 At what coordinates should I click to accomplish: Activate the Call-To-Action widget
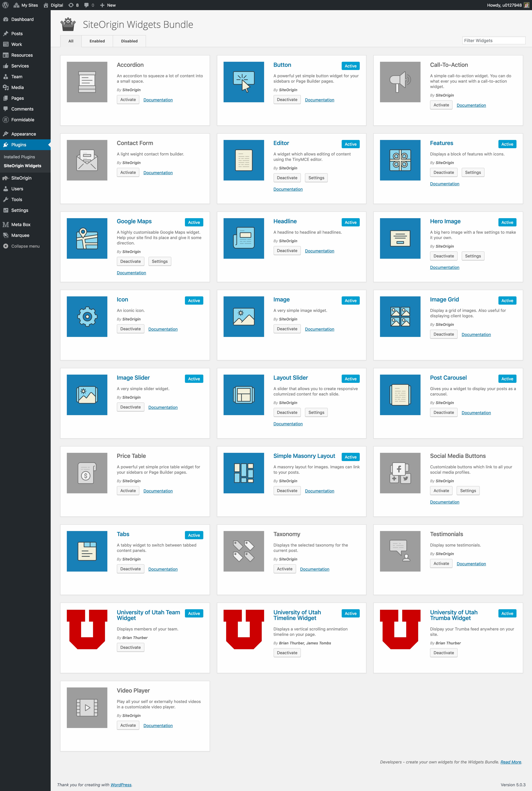[441, 105]
